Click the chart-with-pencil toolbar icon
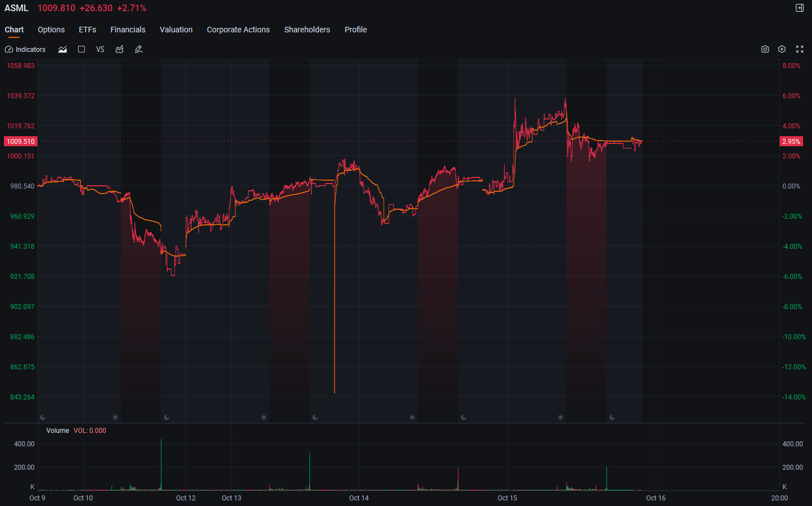812x506 pixels. coord(119,50)
